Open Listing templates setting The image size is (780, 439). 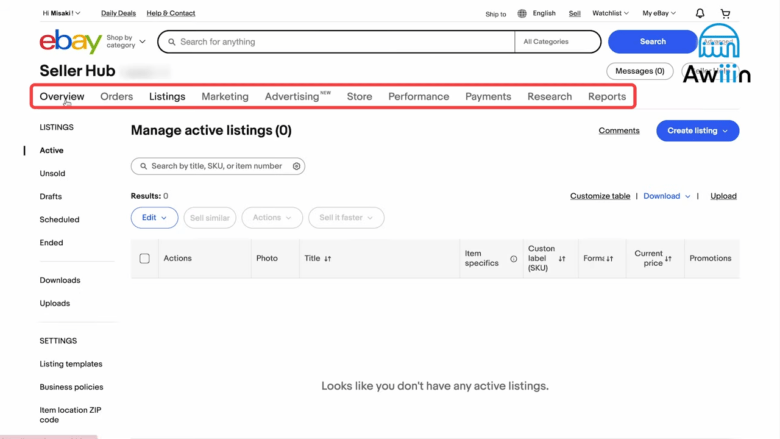[71, 364]
